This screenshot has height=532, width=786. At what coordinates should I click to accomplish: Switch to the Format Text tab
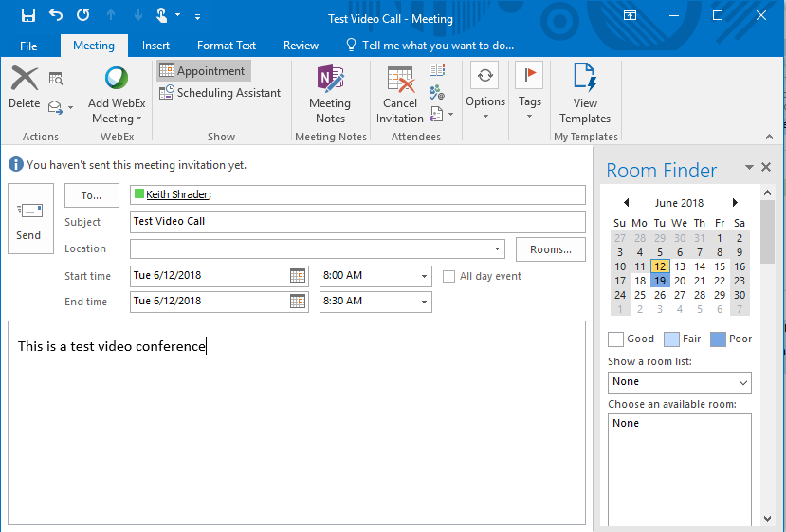[227, 46]
